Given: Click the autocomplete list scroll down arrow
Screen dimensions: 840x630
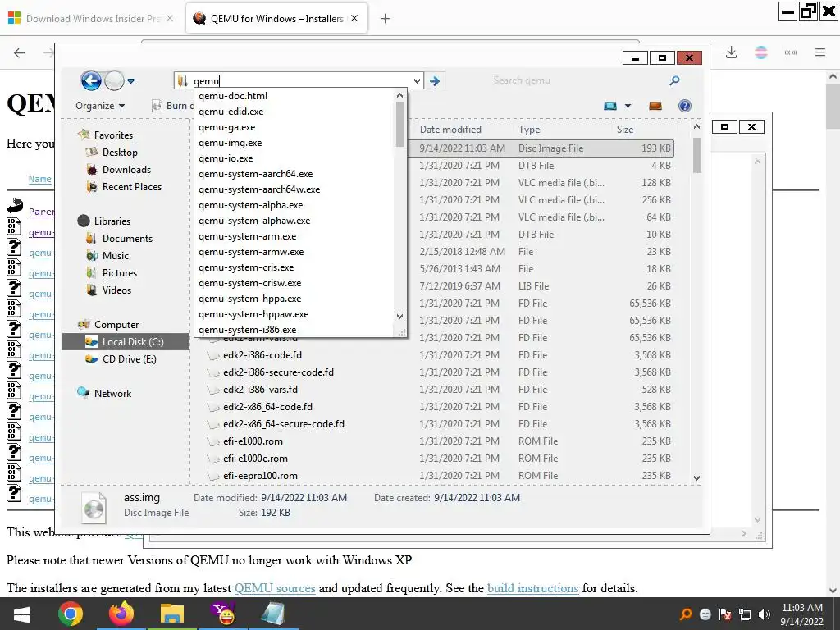Looking at the screenshot, I should click(x=399, y=317).
